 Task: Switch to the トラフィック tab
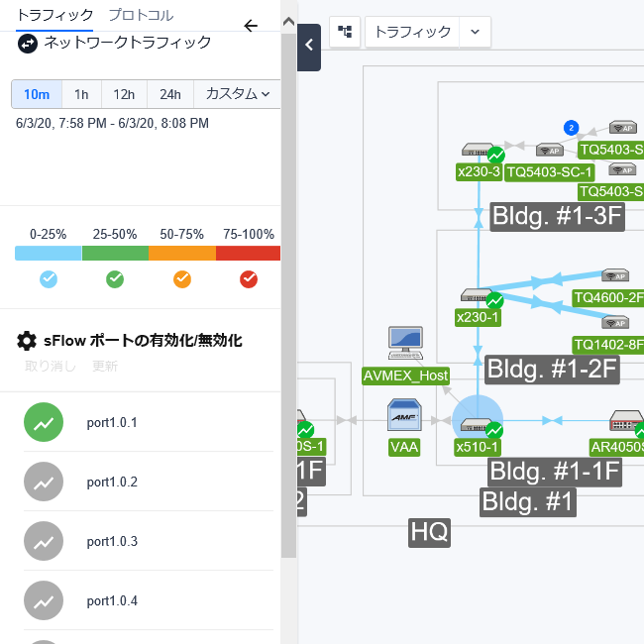point(54,16)
